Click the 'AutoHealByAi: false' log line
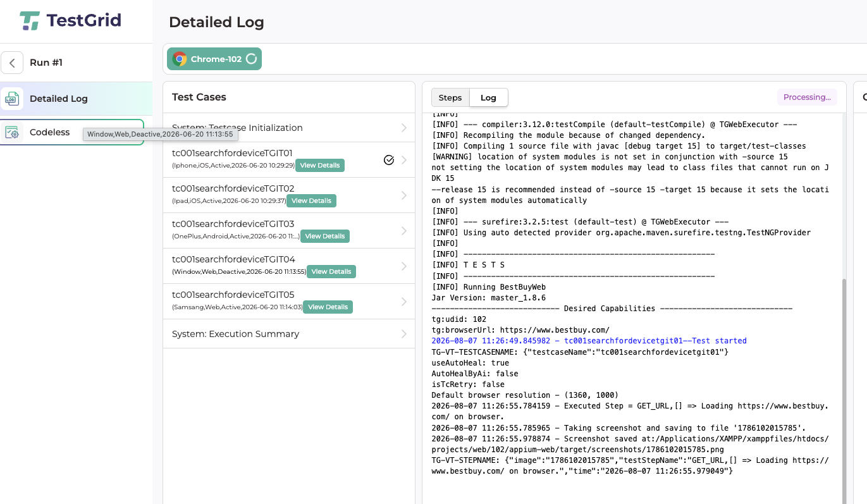This screenshot has width=867, height=504. point(475,374)
